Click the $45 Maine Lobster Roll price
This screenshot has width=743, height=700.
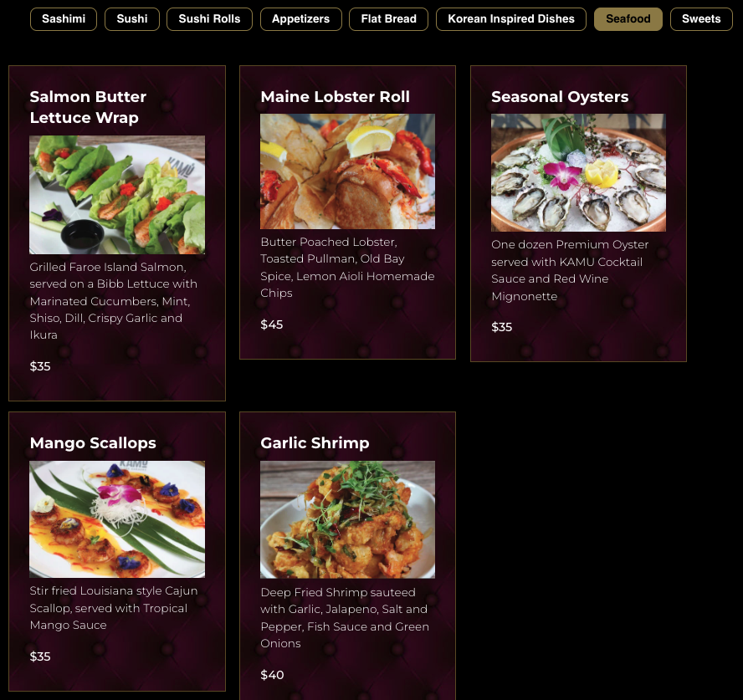tap(272, 324)
